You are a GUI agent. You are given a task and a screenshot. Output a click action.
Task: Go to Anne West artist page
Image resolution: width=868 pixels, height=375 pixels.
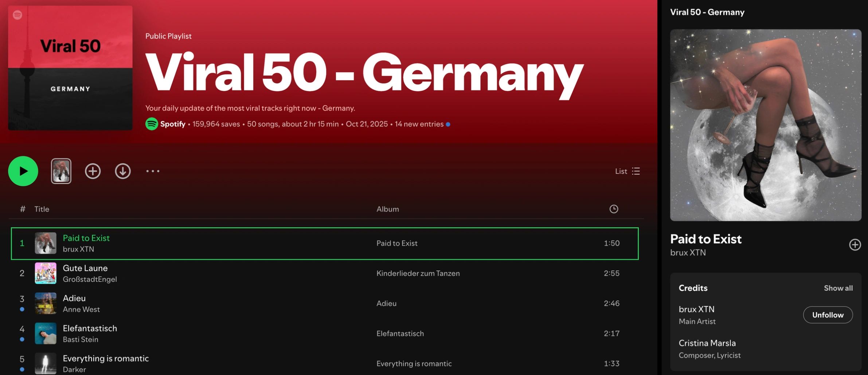click(81, 309)
